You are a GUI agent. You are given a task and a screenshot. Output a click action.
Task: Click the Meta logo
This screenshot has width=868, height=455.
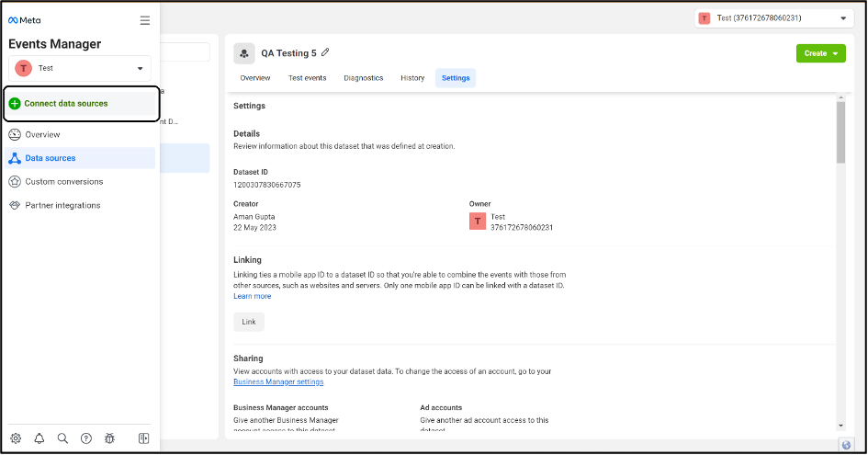pyautogui.click(x=25, y=20)
